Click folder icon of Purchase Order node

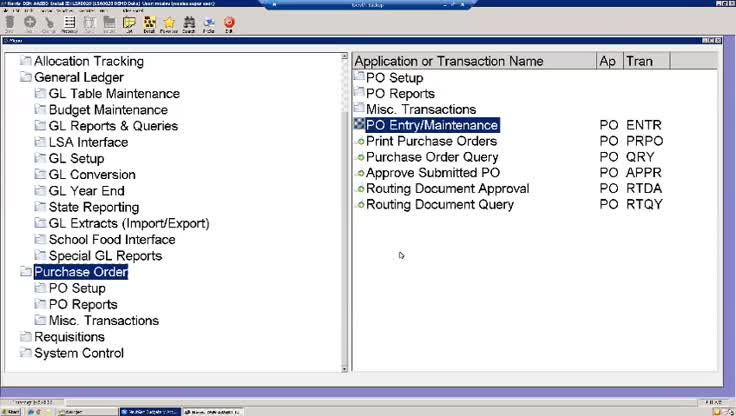coord(26,271)
